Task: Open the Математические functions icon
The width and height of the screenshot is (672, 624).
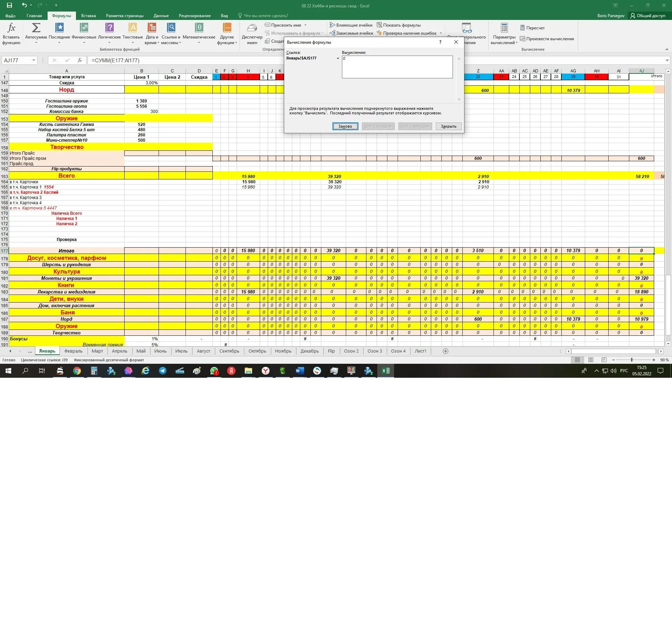Action: pyautogui.click(x=199, y=28)
